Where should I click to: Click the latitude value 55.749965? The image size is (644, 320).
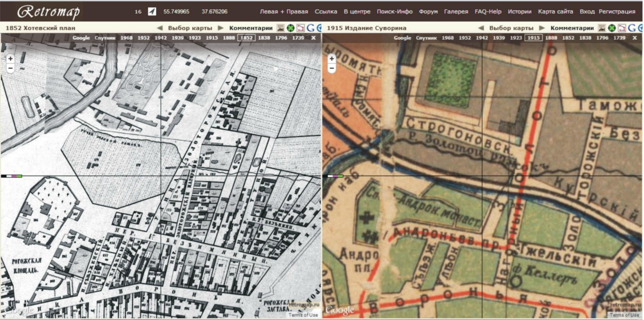tap(176, 12)
